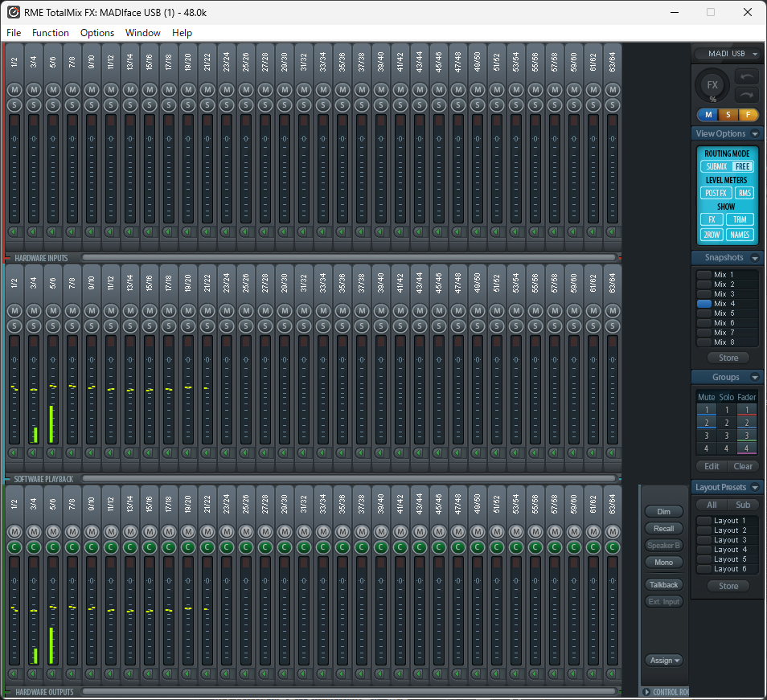Solo hardware input channel 17/18
767x700 pixels.
[x=169, y=105]
